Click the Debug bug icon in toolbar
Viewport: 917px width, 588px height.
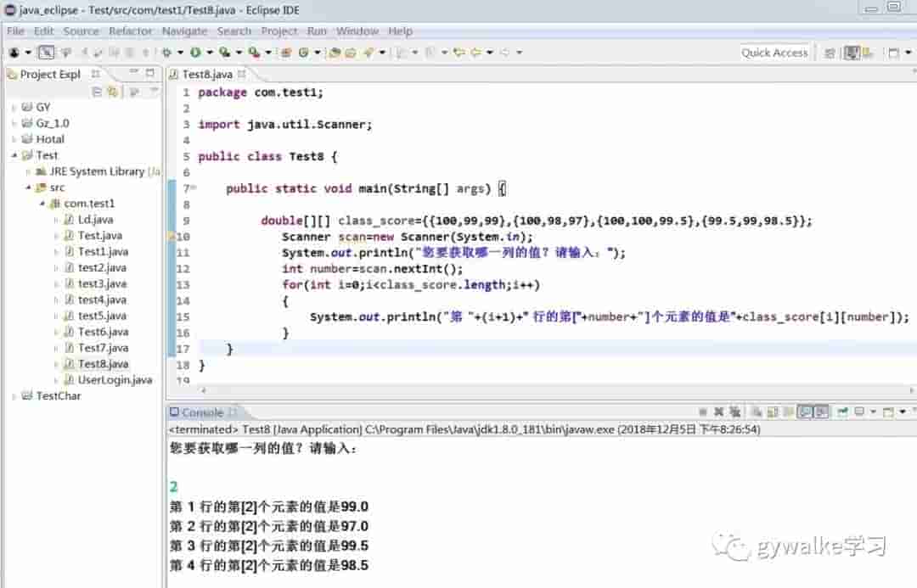point(166,53)
